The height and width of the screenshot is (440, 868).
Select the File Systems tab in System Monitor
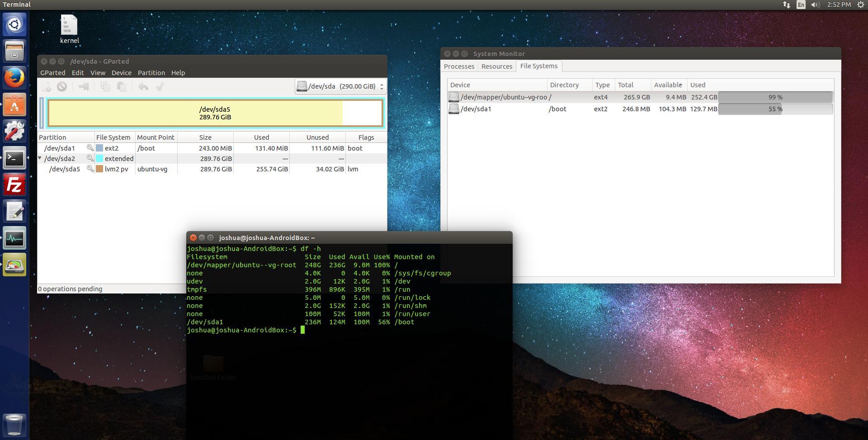[x=539, y=66]
